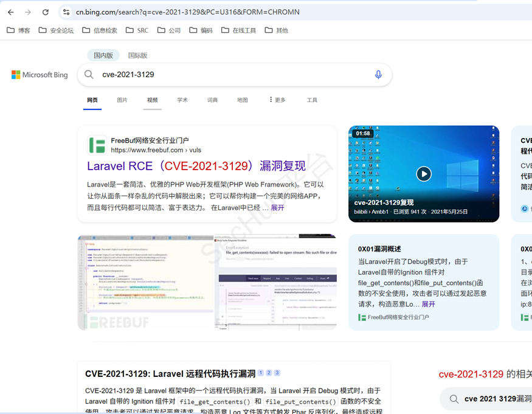The width and height of the screenshot is (532, 414).
Task: Open the 公司 bookmark folder
Action: (169, 30)
